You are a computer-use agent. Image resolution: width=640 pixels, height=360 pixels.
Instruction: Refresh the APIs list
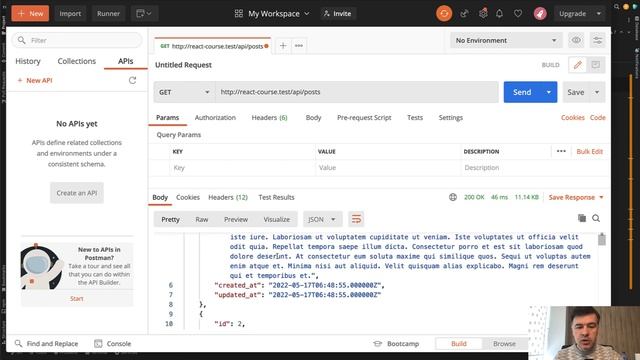(132, 80)
